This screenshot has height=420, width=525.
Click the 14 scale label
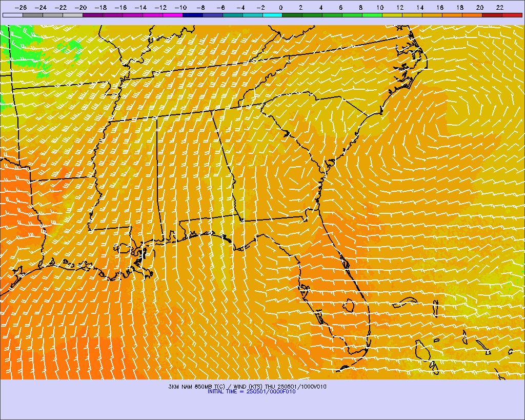click(x=420, y=7)
